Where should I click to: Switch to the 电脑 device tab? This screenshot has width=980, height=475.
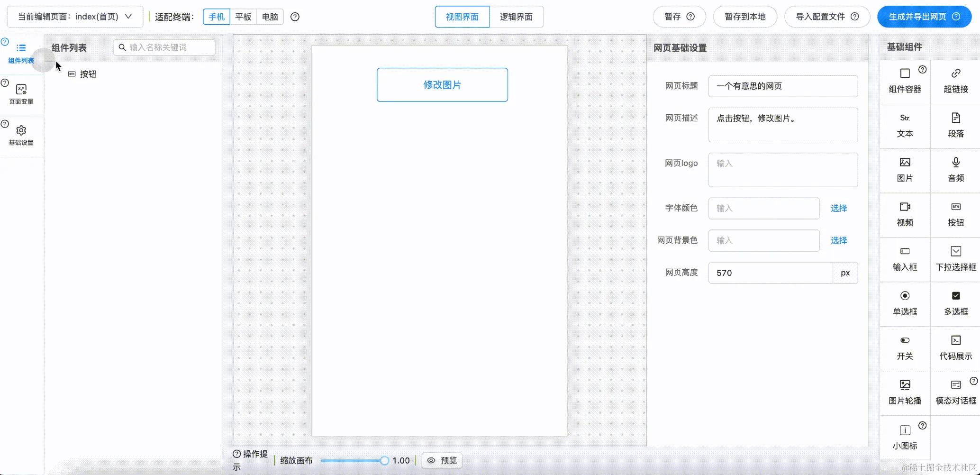270,17
